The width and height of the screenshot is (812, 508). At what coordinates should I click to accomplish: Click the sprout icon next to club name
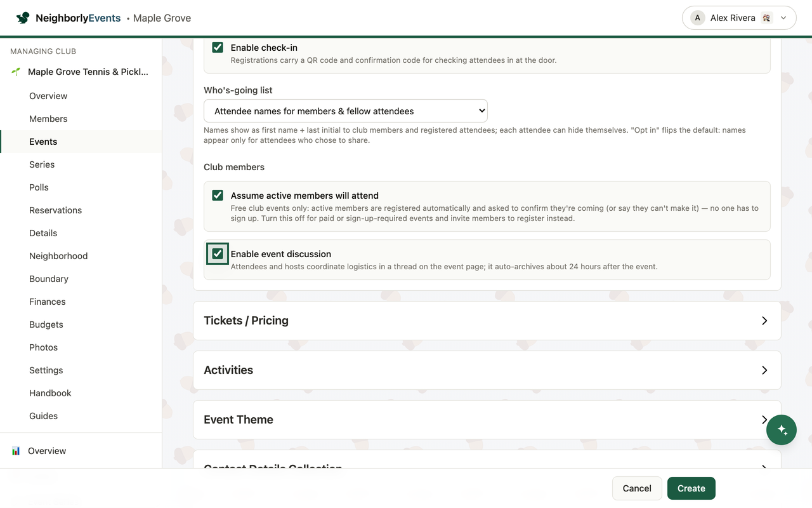coord(16,72)
